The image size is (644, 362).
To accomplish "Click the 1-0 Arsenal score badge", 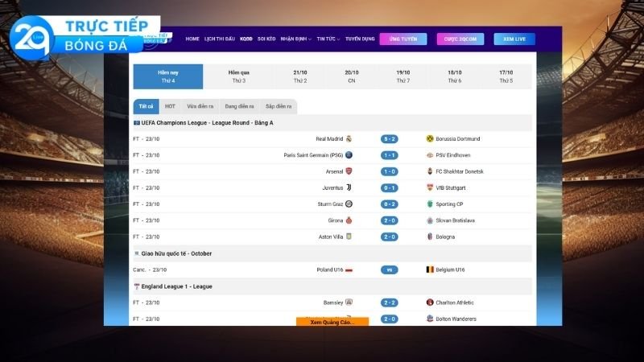I will [x=390, y=171].
